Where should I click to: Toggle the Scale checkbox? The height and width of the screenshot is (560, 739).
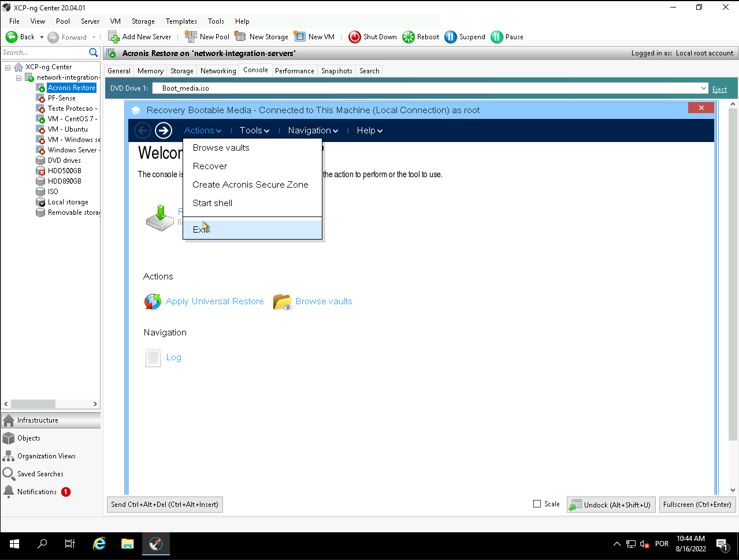(537, 504)
